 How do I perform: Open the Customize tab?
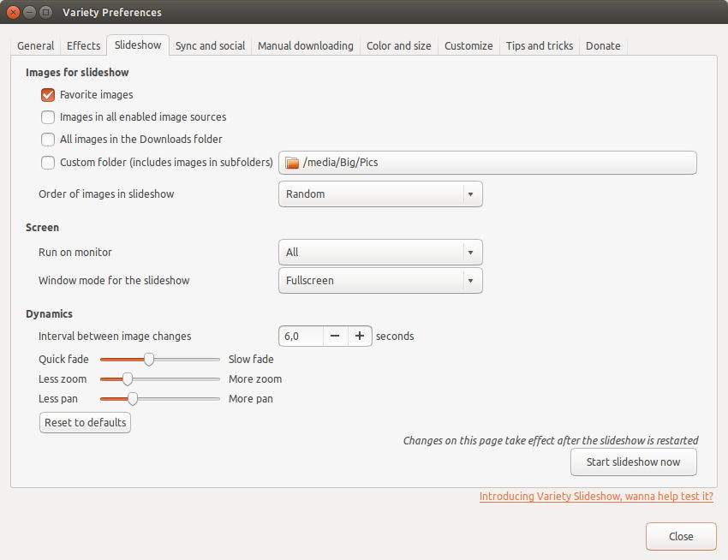tap(468, 46)
